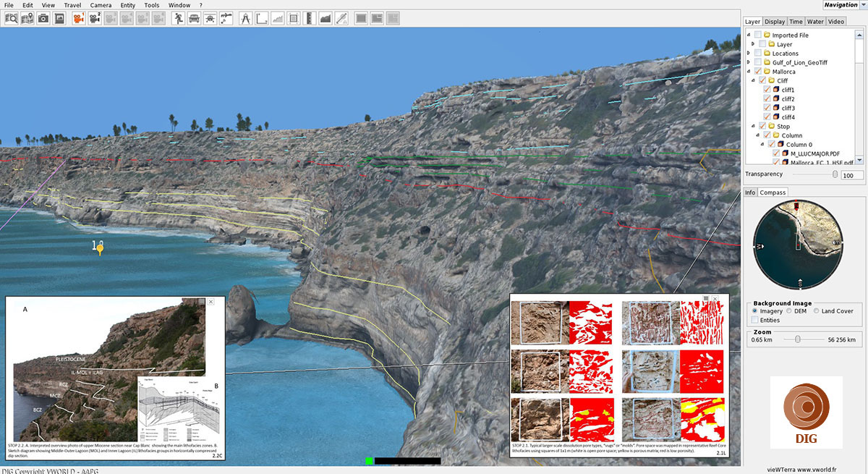Close the pore types image popup

[715, 298]
